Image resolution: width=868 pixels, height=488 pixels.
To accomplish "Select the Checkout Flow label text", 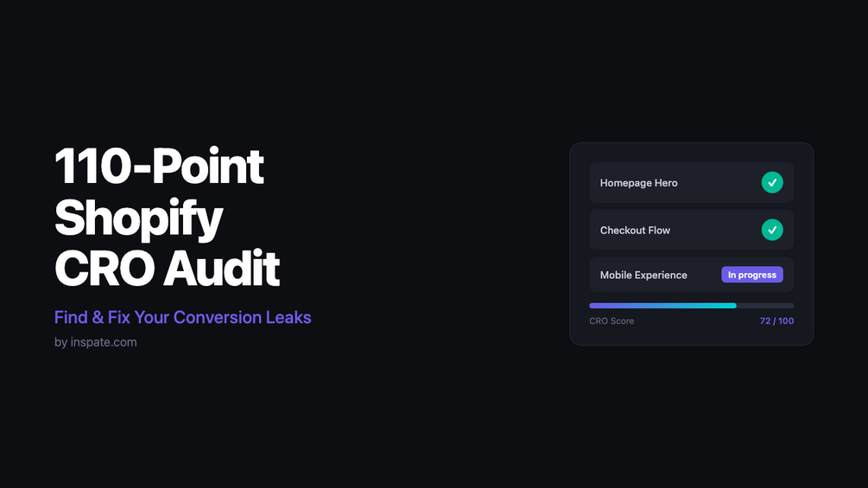I will [x=635, y=230].
